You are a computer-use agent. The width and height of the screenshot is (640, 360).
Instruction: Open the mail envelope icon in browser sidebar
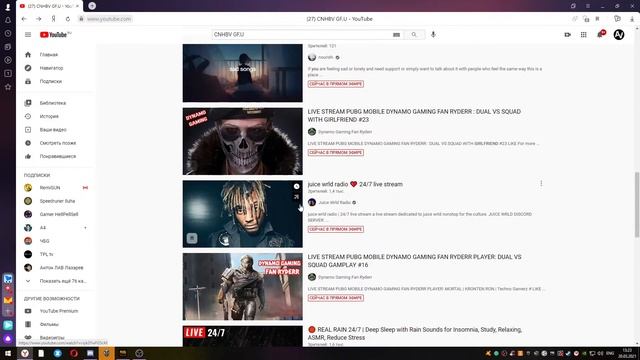coord(8,300)
